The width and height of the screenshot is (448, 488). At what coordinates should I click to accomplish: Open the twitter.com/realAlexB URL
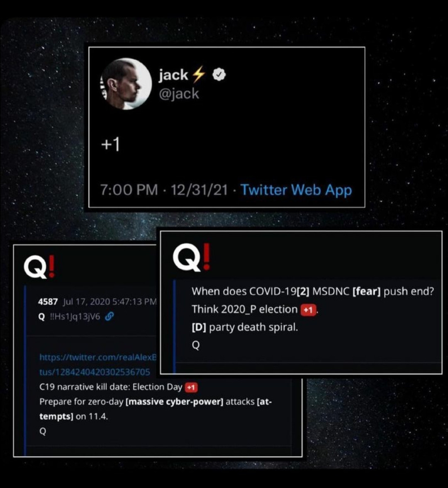tap(98, 357)
